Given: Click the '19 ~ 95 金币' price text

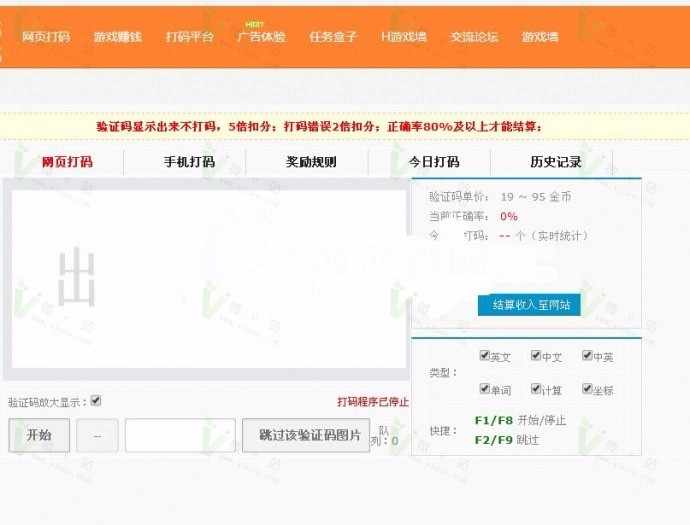Looking at the screenshot, I should (x=536, y=197).
